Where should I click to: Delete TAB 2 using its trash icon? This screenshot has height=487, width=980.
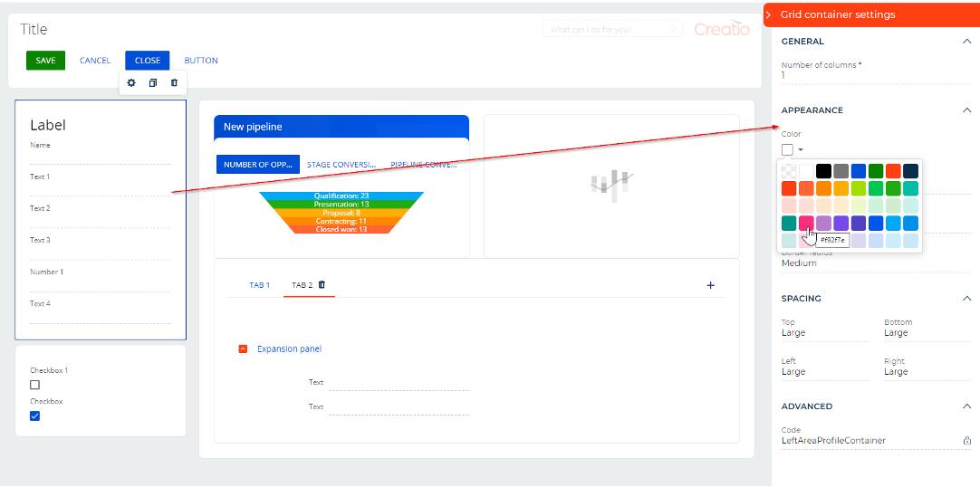click(x=322, y=285)
